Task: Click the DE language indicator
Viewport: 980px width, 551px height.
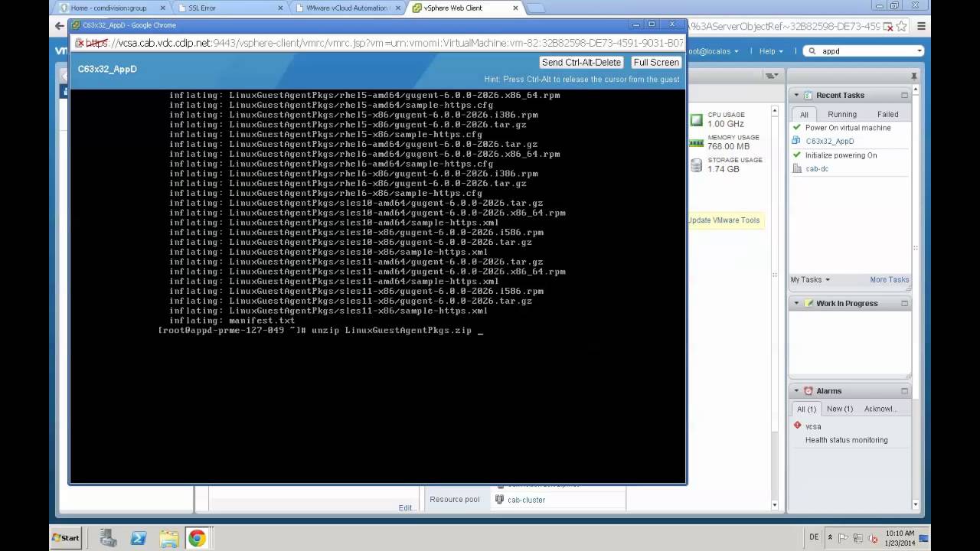Action: point(814,537)
